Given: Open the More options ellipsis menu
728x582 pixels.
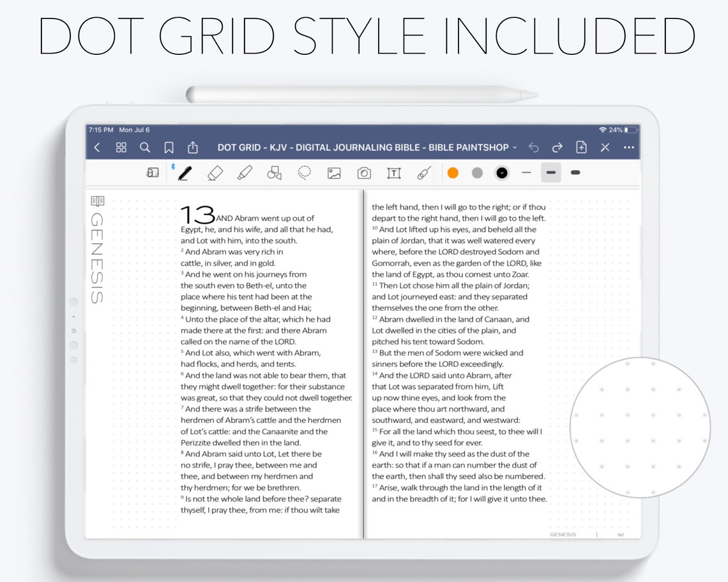Looking at the screenshot, I should coord(628,147).
